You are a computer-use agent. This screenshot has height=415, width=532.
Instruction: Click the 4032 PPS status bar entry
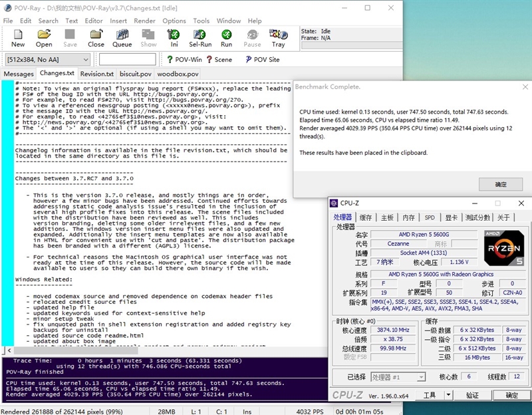click(x=309, y=412)
